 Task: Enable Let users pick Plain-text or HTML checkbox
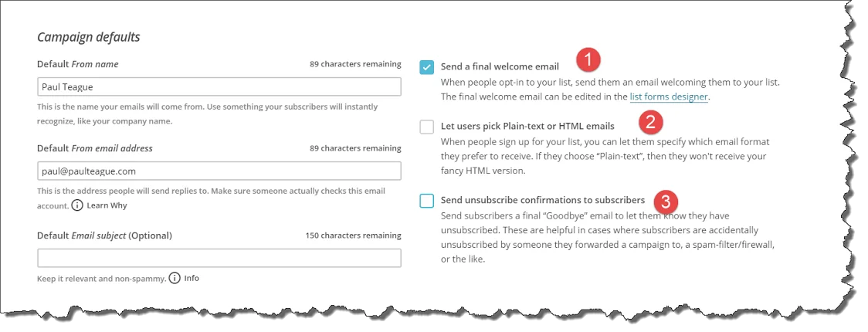427,127
